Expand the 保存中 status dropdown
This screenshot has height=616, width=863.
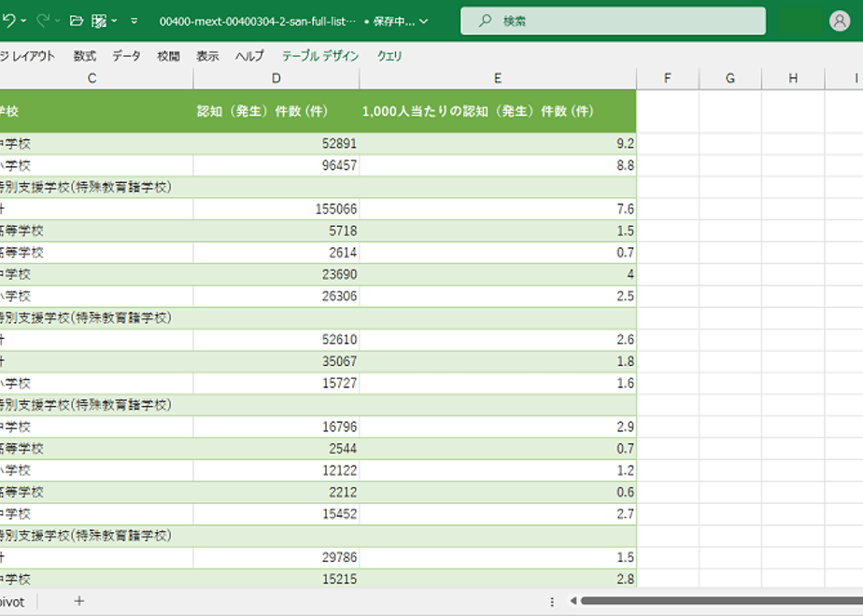point(425,21)
